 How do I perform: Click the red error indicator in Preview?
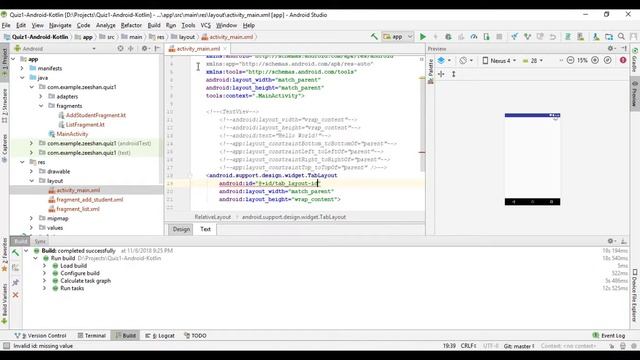point(623,60)
